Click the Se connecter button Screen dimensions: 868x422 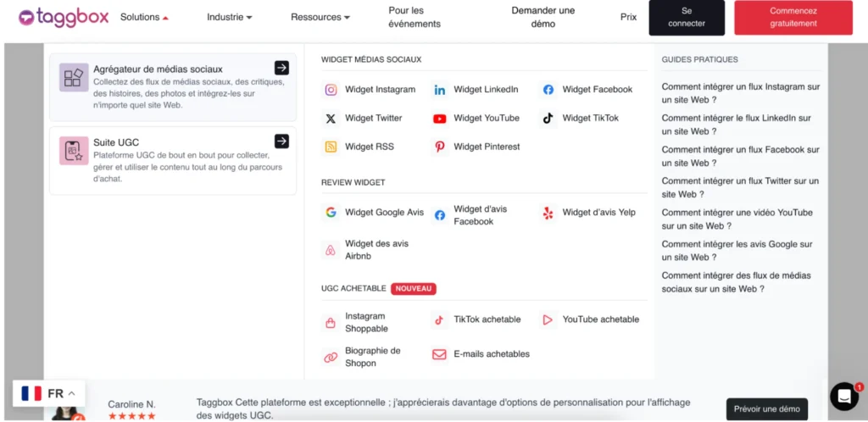point(687,17)
